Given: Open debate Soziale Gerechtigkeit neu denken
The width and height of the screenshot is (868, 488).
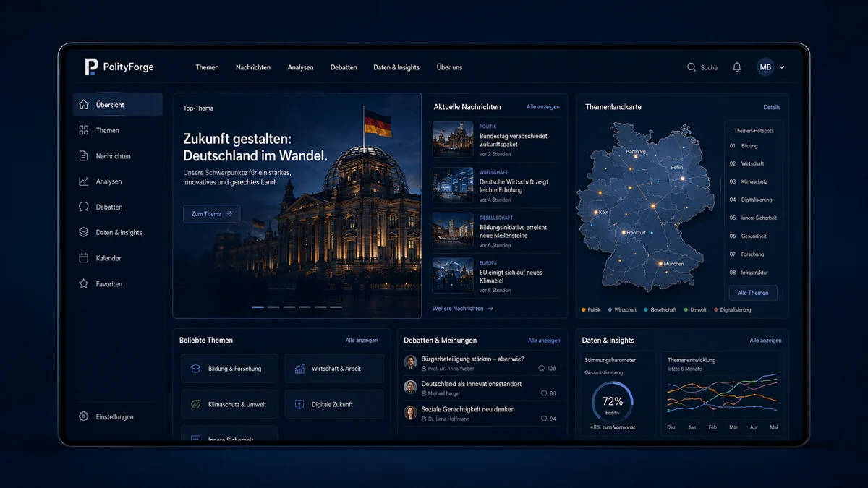Looking at the screenshot, I should click(468, 409).
